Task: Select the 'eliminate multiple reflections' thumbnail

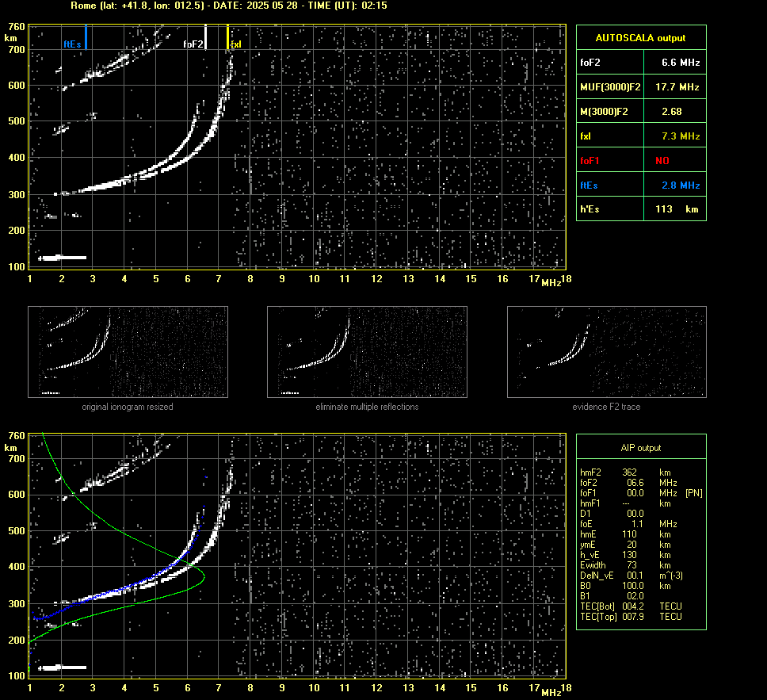Action: tap(367, 351)
